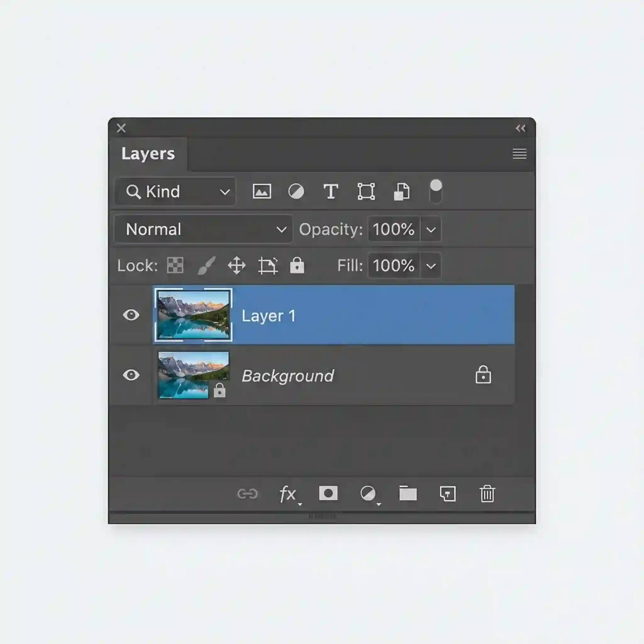
Task: Filter layers by shape layers
Action: coord(367,191)
